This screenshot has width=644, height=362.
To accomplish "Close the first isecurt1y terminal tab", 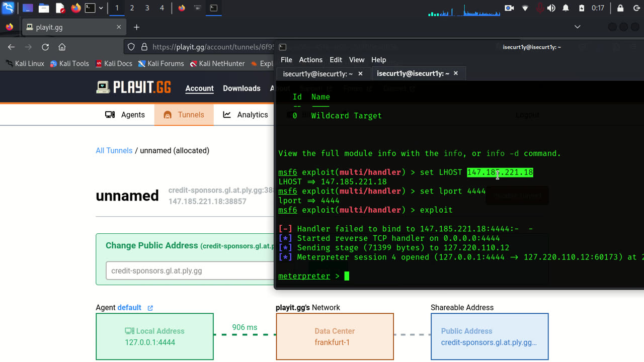I will [360, 73].
